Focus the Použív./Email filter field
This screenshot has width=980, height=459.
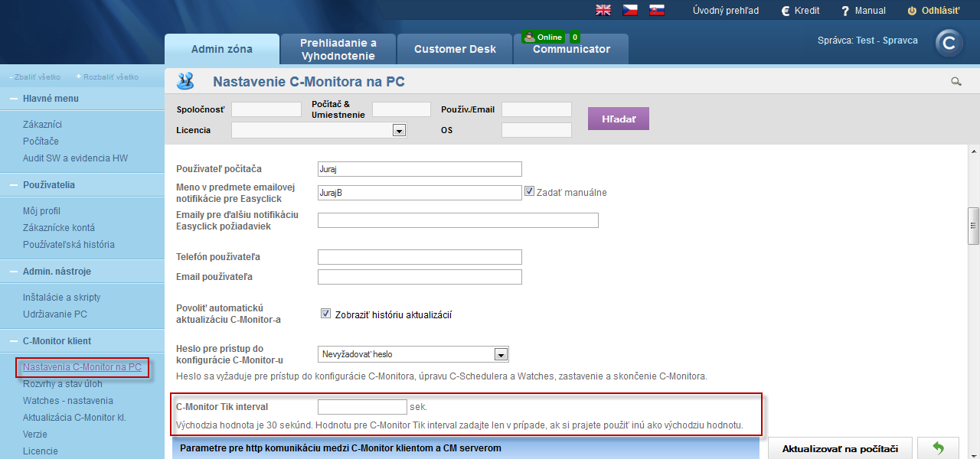pos(537,109)
